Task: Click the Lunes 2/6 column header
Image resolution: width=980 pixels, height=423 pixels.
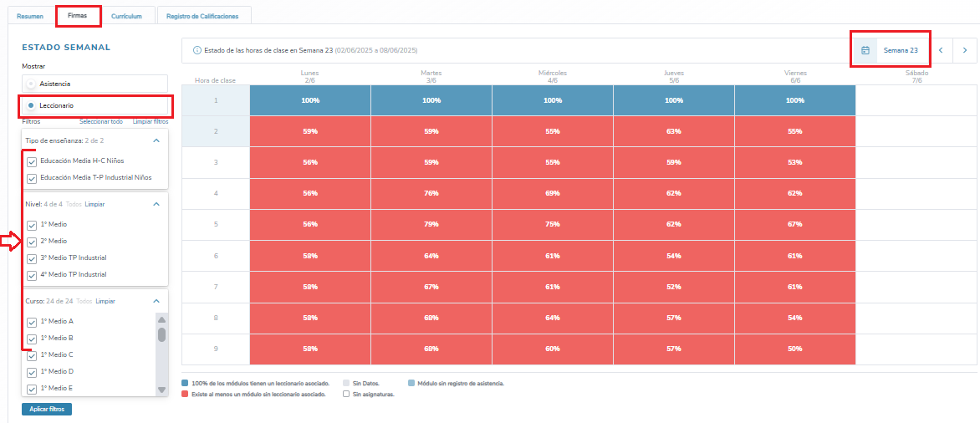Action: point(310,77)
